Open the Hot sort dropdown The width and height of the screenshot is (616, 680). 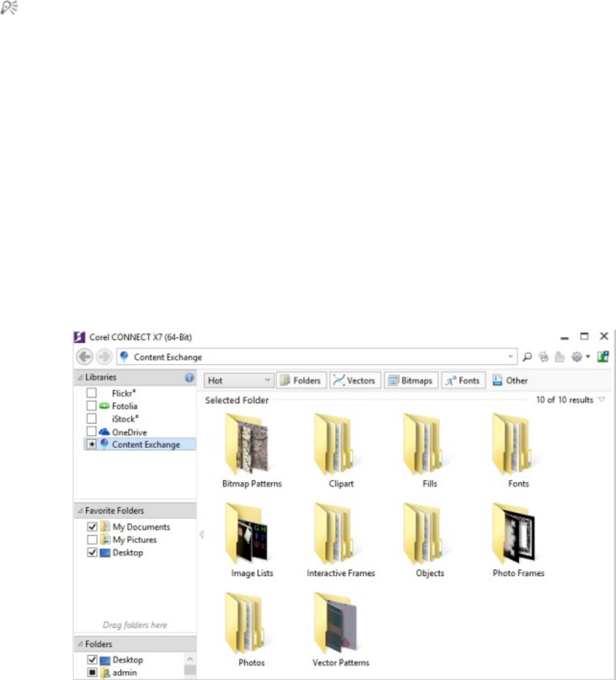click(239, 380)
